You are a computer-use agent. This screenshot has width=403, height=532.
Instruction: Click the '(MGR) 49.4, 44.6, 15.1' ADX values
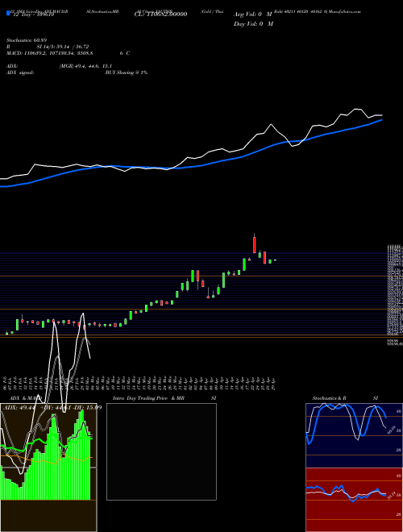pos(85,66)
